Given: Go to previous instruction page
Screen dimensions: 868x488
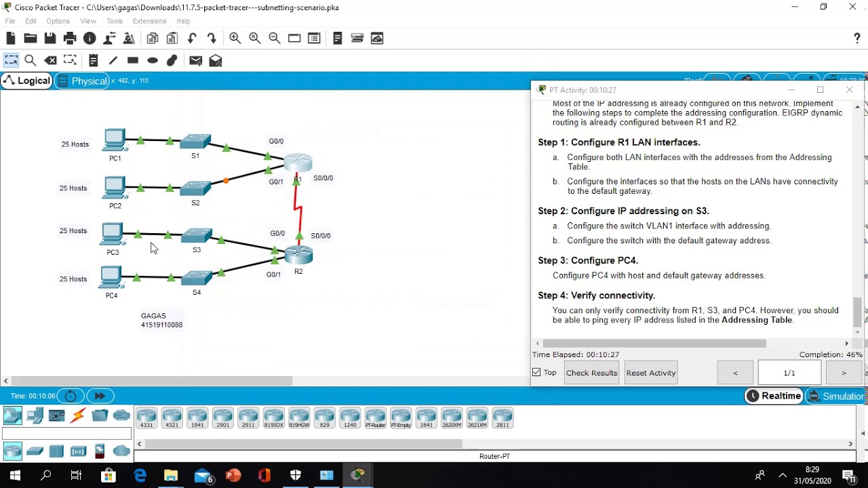Looking at the screenshot, I should tap(735, 373).
